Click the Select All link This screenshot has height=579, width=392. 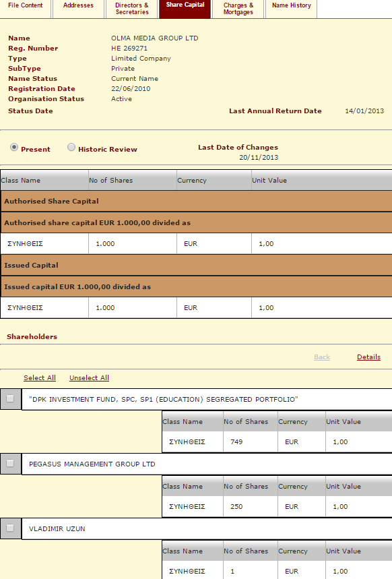tap(40, 377)
